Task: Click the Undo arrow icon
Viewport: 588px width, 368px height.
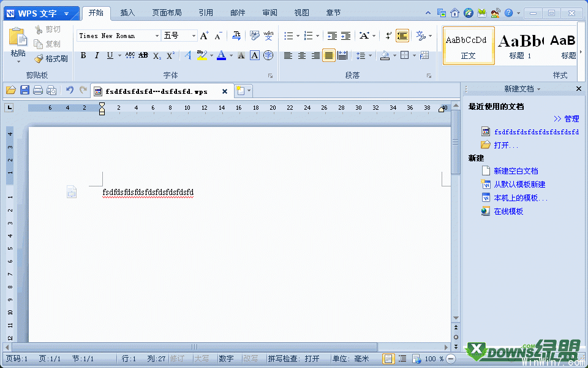Action: tap(69, 91)
